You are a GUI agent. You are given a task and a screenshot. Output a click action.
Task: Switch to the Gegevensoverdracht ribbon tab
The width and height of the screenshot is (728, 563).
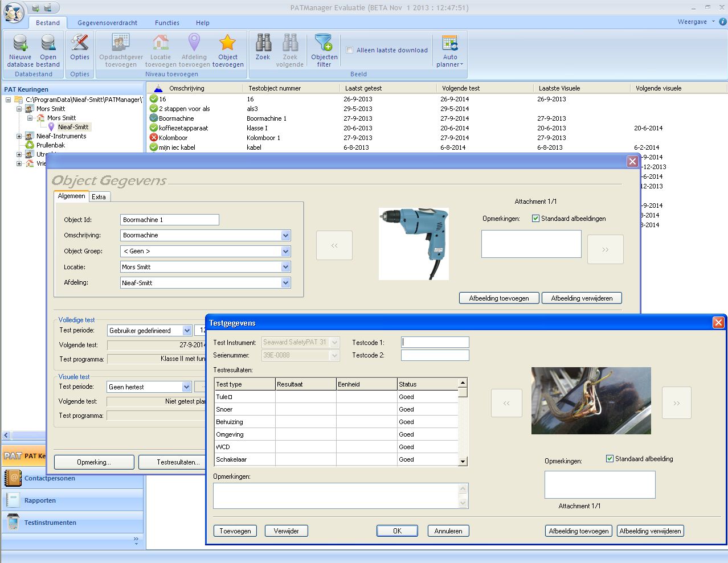pos(107,23)
